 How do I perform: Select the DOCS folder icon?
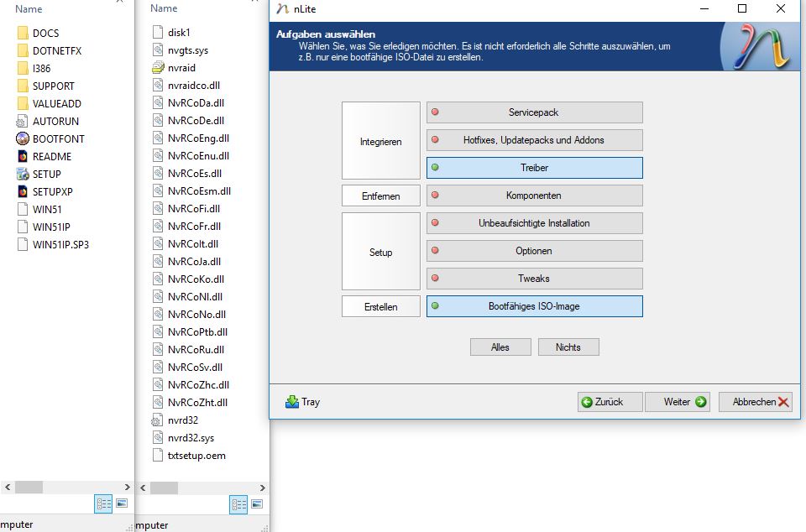tap(23, 34)
